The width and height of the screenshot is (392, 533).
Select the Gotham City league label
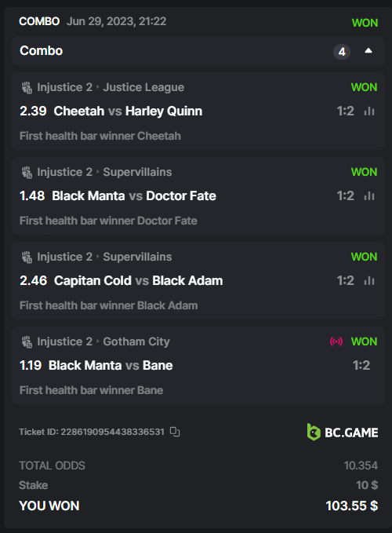(136, 341)
